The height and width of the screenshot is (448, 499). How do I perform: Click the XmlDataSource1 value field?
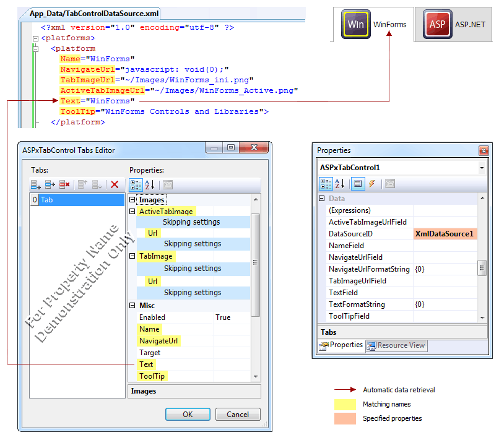point(445,234)
